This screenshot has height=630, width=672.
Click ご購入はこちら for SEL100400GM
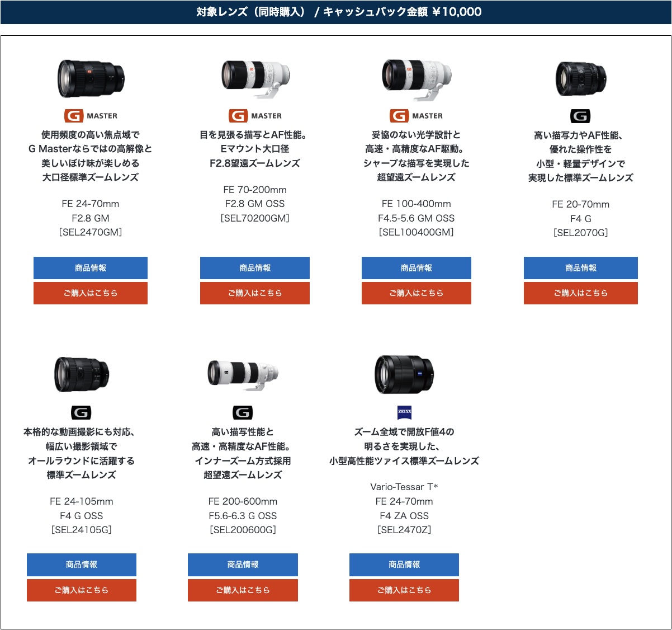coord(417,293)
